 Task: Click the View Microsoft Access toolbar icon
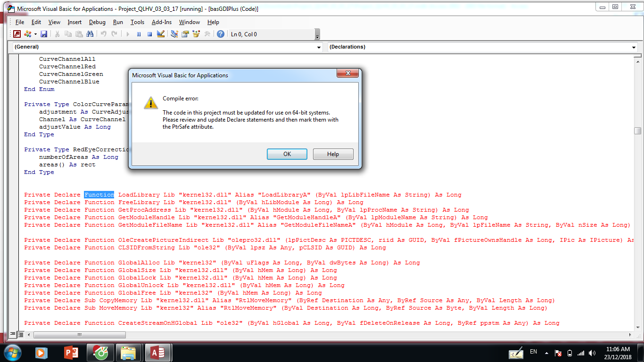click(x=17, y=34)
